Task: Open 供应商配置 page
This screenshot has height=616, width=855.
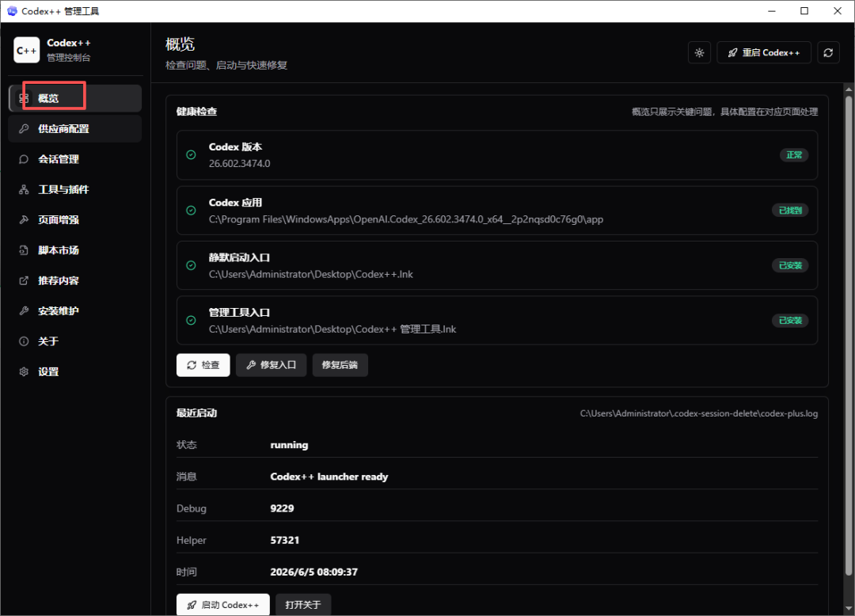Action: pyautogui.click(x=75, y=128)
